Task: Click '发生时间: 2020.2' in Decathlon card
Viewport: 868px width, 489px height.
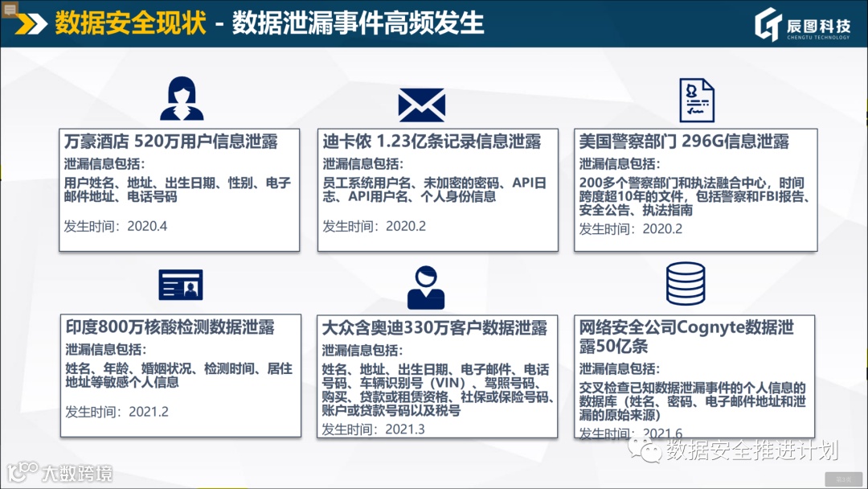Action: 375,226
